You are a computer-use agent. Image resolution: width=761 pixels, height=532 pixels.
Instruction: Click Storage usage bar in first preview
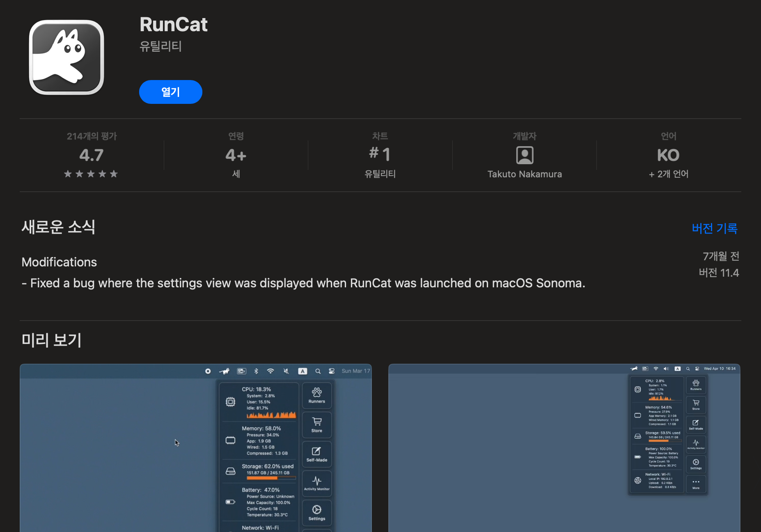click(271, 478)
